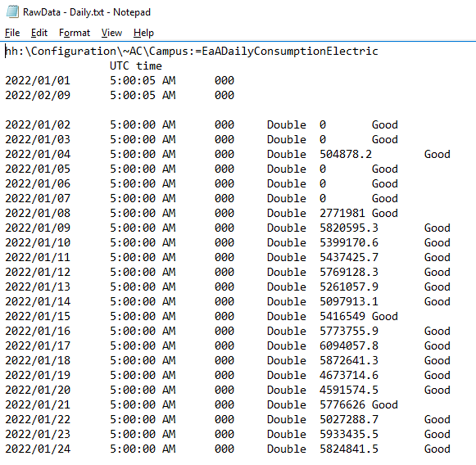Click the date 2022/01/04

coord(38,154)
